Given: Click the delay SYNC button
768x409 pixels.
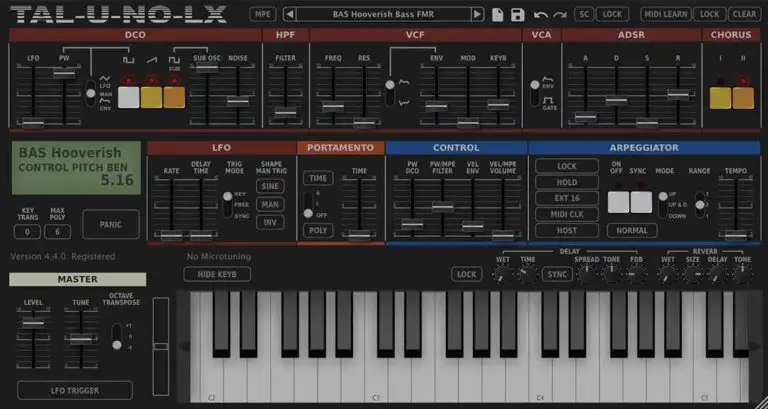Looking at the screenshot, I should coord(557,274).
